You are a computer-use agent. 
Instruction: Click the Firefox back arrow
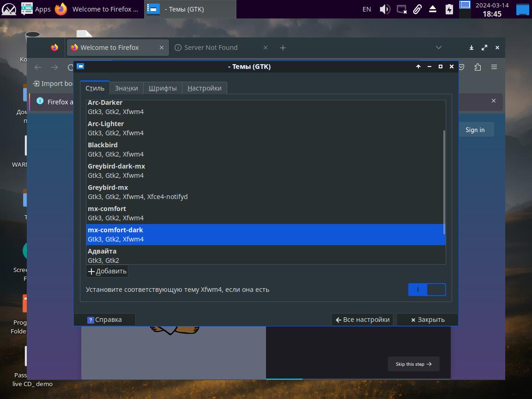pos(38,67)
